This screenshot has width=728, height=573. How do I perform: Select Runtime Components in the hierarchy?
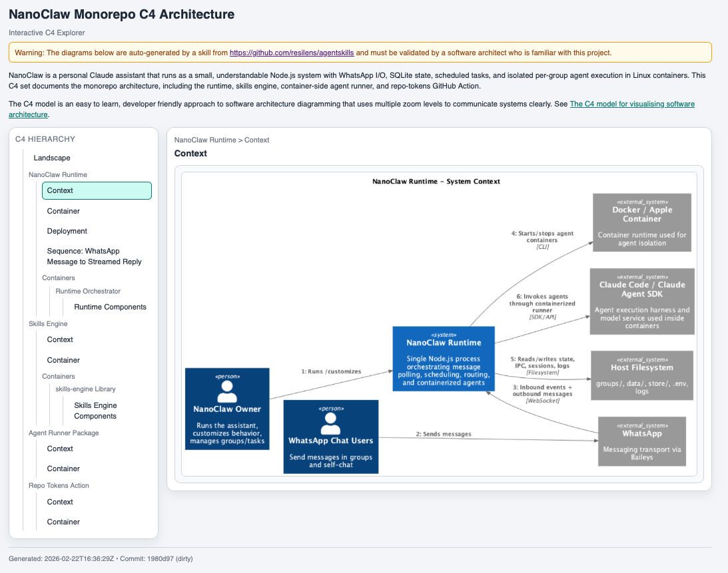pos(110,307)
